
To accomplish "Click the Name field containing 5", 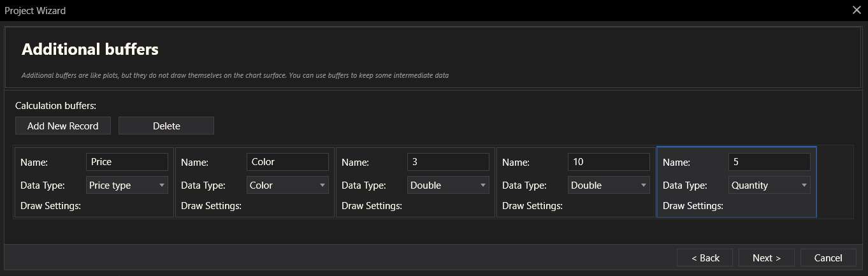I will [x=769, y=162].
